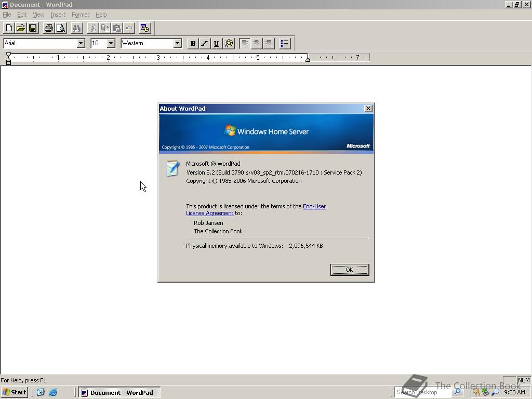Open the Edit menu
The image size is (532, 399).
point(22,15)
